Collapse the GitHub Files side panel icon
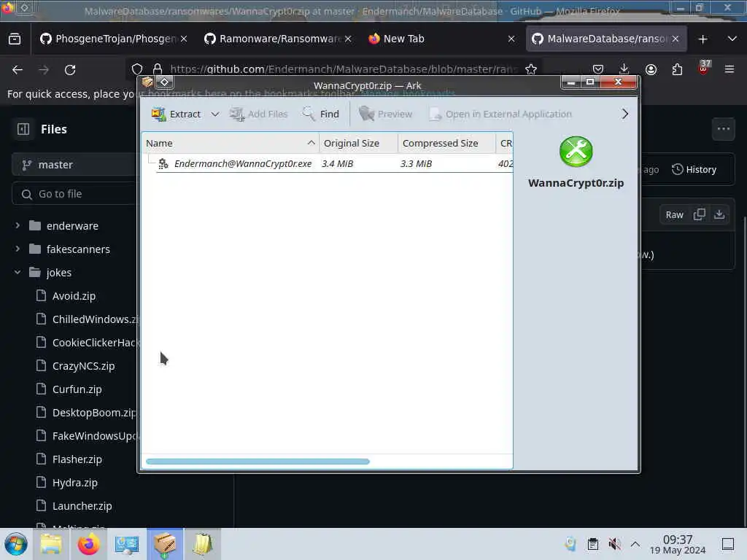747x560 pixels. coord(23,129)
